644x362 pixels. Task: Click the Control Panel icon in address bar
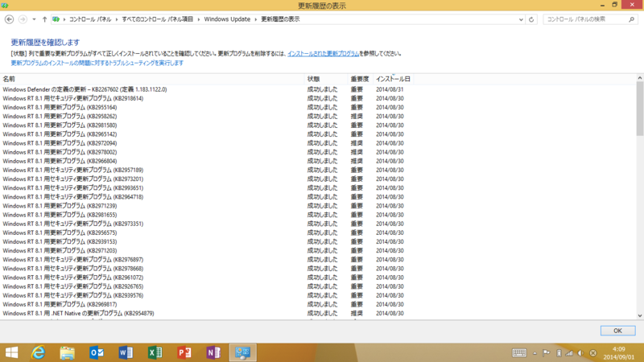[x=56, y=19]
